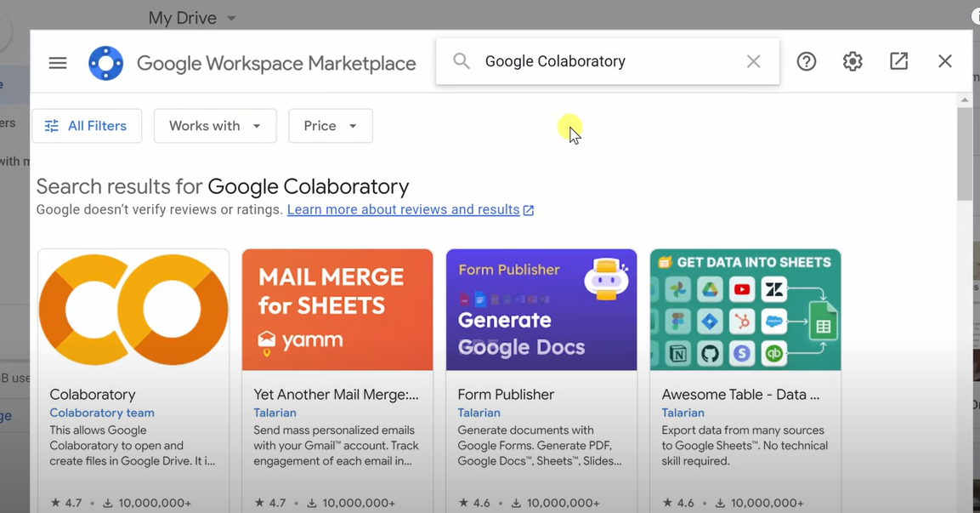Expand the Works with dropdown
The width and height of the screenshot is (980, 513).
click(215, 126)
